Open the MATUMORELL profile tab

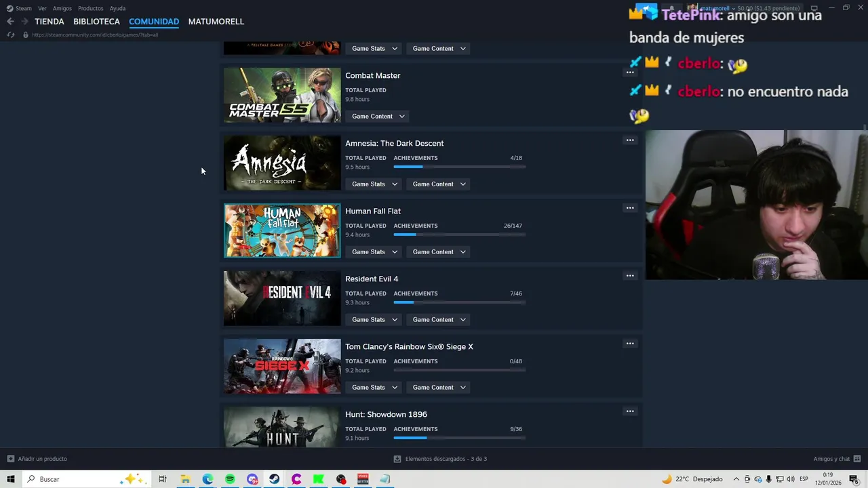pyautogui.click(x=216, y=22)
